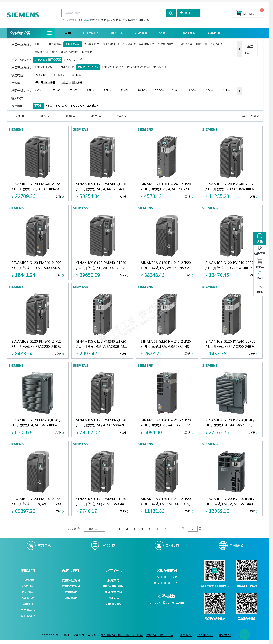Go to pagination page 7
Image resolution: width=273 pixels, height=644 pixels.
165,529
